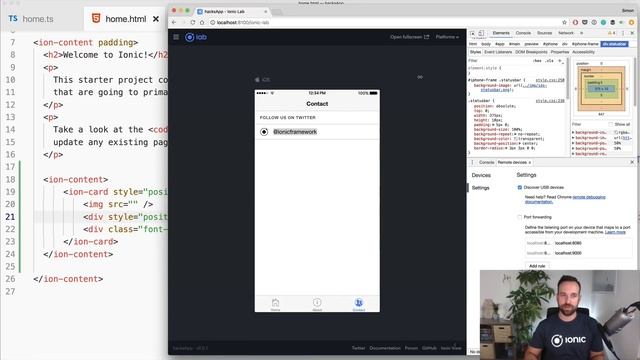The width and height of the screenshot is (640, 360).
Task: Activate the inspect element picker
Action: click(x=473, y=33)
